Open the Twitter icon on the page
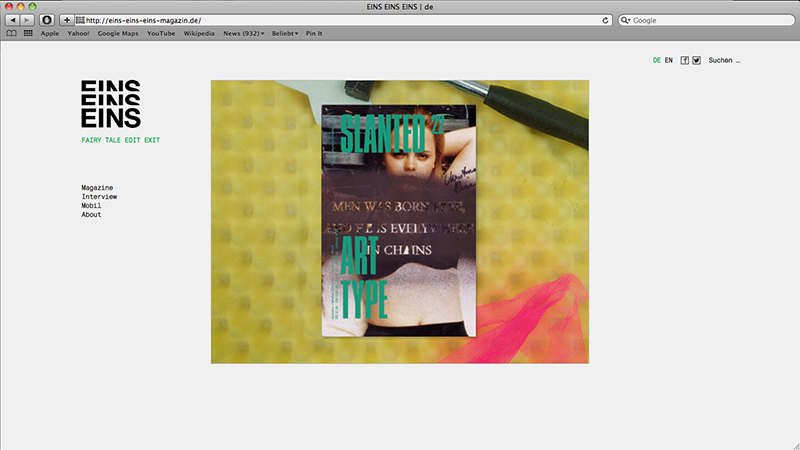This screenshot has height=450, width=800. (x=696, y=60)
